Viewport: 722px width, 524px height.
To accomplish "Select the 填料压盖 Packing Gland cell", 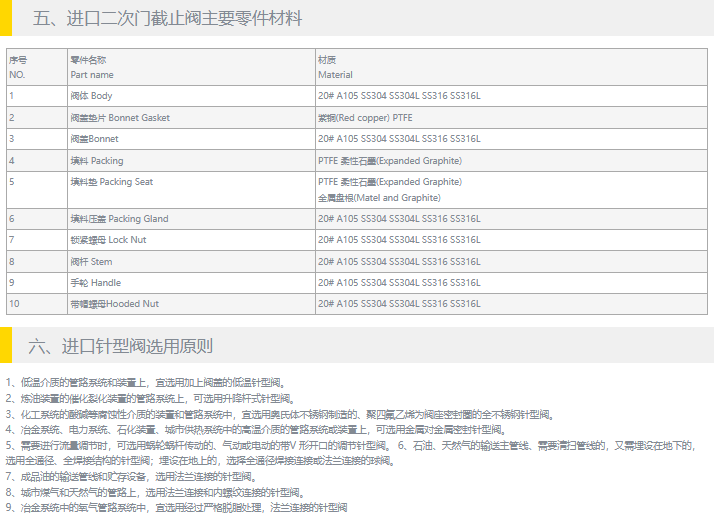I will 119,218.
